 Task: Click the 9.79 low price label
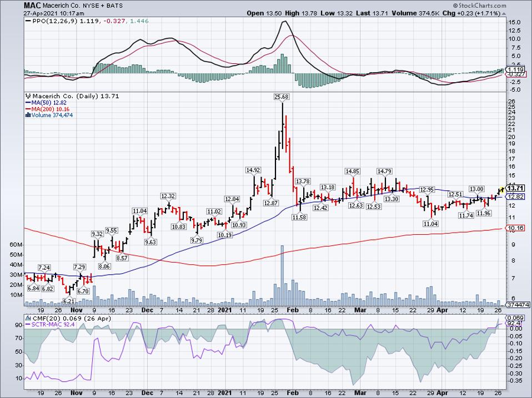pyautogui.click(x=197, y=240)
